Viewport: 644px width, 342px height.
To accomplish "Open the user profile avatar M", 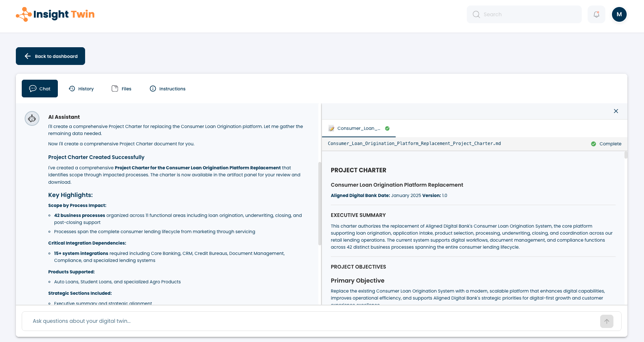I will (619, 14).
